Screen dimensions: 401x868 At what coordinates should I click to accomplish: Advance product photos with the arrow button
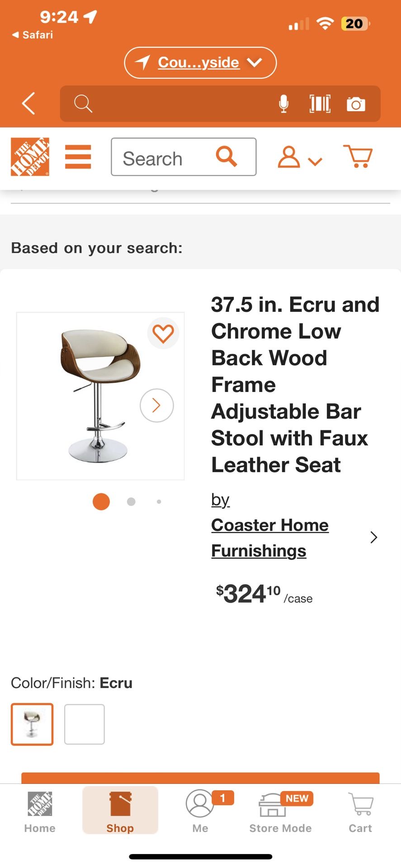pyautogui.click(x=156, y=406)
